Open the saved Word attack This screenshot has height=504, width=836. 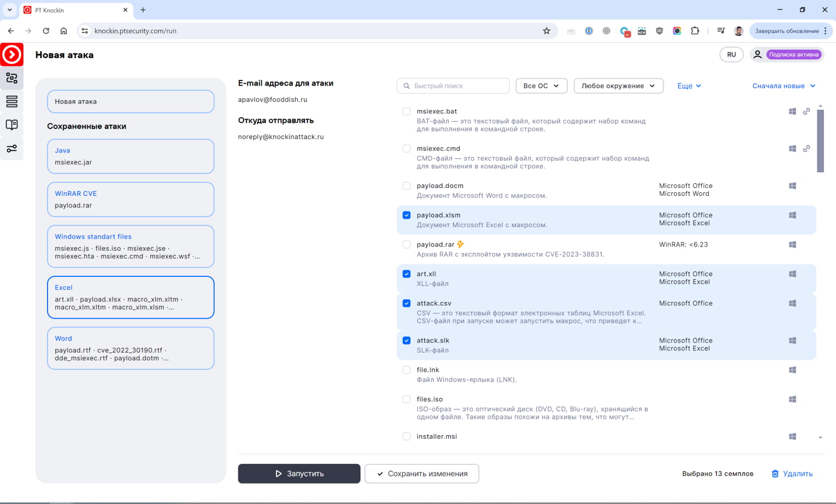131,348
